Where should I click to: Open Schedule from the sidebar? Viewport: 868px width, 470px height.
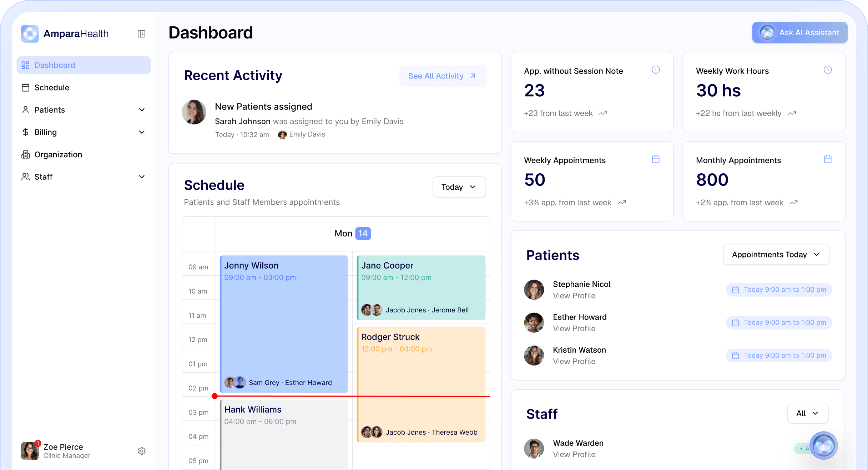(x=84, y=88)
